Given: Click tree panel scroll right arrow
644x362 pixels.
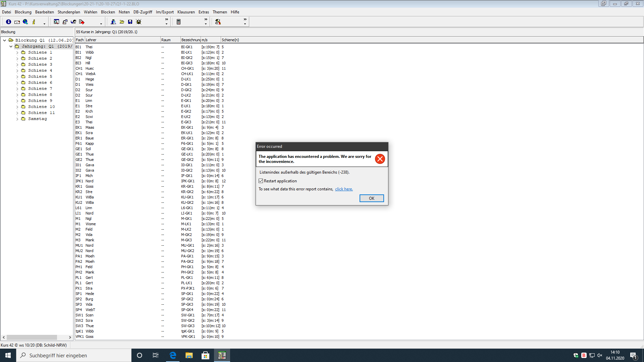Looking at the screenshot, I should (x=70, y=337).
